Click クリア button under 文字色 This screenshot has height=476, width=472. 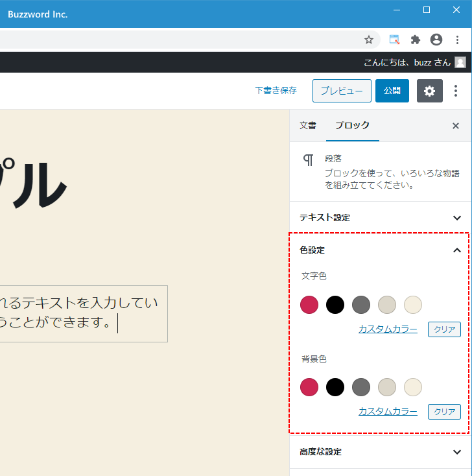444,329
